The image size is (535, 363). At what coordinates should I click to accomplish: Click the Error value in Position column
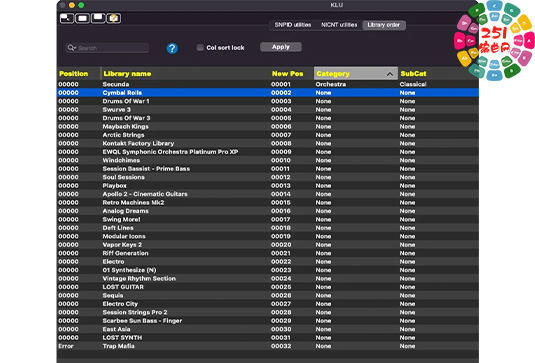tap(66, 346)
